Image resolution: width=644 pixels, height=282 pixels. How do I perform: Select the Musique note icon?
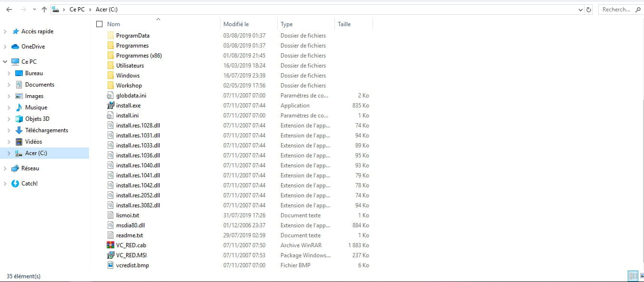19,107
